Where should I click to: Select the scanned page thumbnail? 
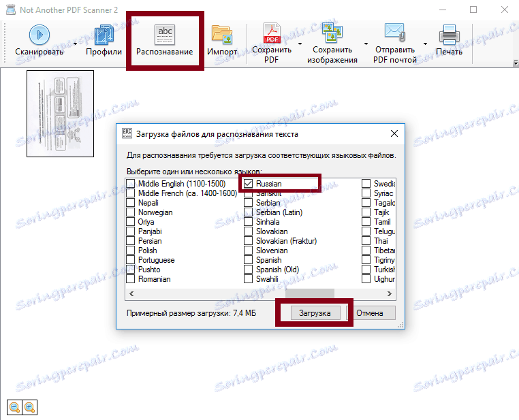[x=60, y=114]
